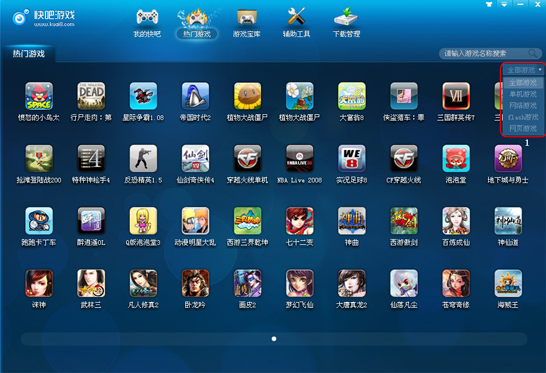Open the 游戏宝库 folder icon

pyautogui.click(x=247, y=17)
